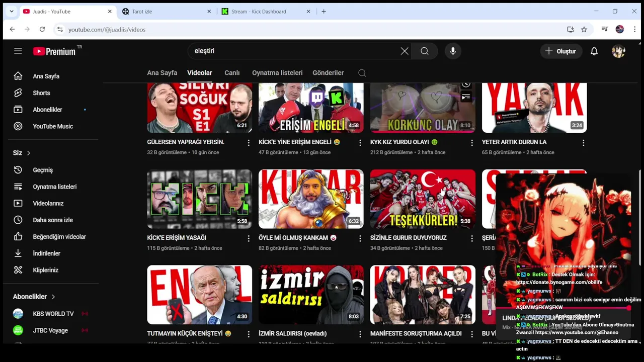Open options for ÖYLE Mİ OLMUŞ KANKAM
This screenshot has width=644, height=362.
click(360, 238)
